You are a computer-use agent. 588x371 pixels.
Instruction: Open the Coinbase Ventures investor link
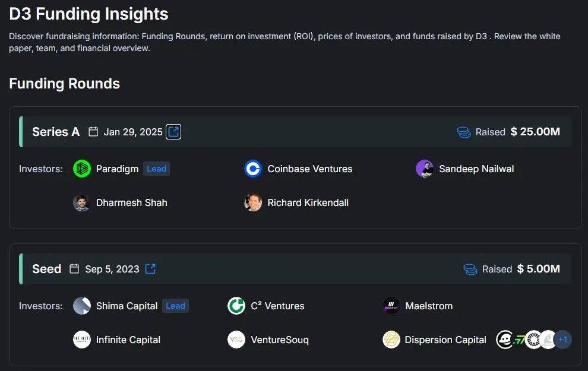click(x=310, y=169)
